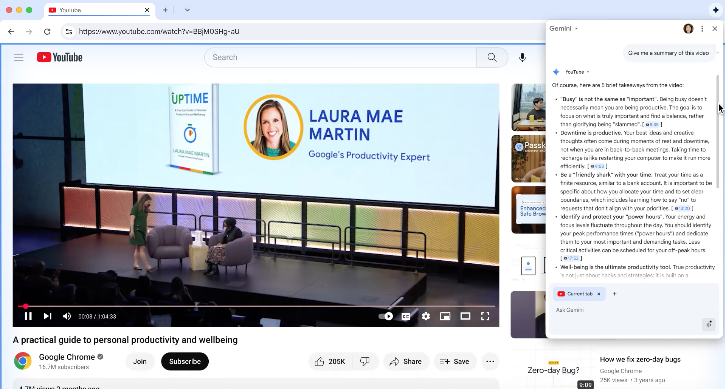This screenshot has height=389, width=725.
Task: Open the site information icon in the address bar
Action: tap(69, 31)
